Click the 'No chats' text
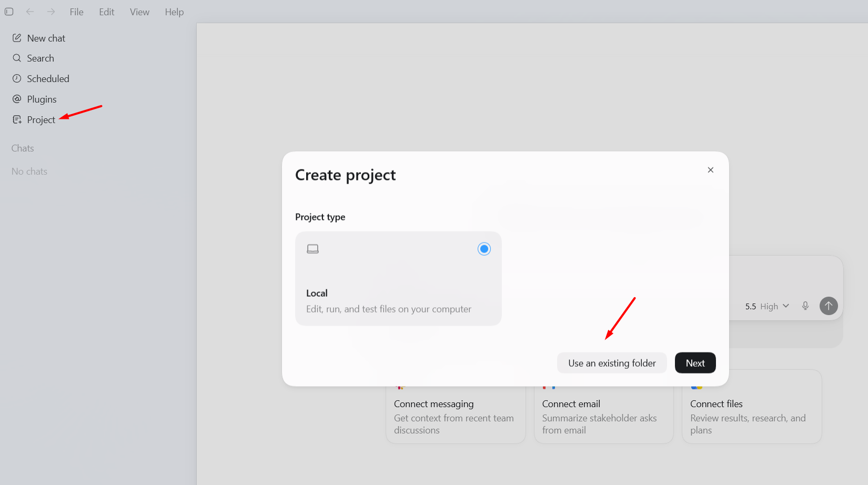 [29, 171]
